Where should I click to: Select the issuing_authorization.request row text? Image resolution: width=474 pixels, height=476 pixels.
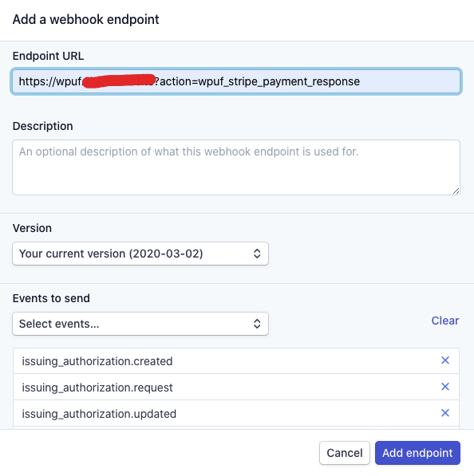[97, 387]
